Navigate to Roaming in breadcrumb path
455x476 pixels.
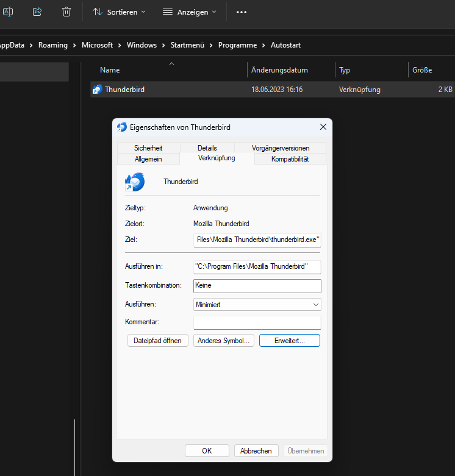[x=53, y=45]
